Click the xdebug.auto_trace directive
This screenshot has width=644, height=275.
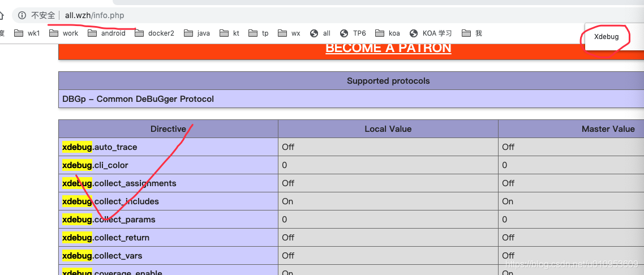point(100,147)
